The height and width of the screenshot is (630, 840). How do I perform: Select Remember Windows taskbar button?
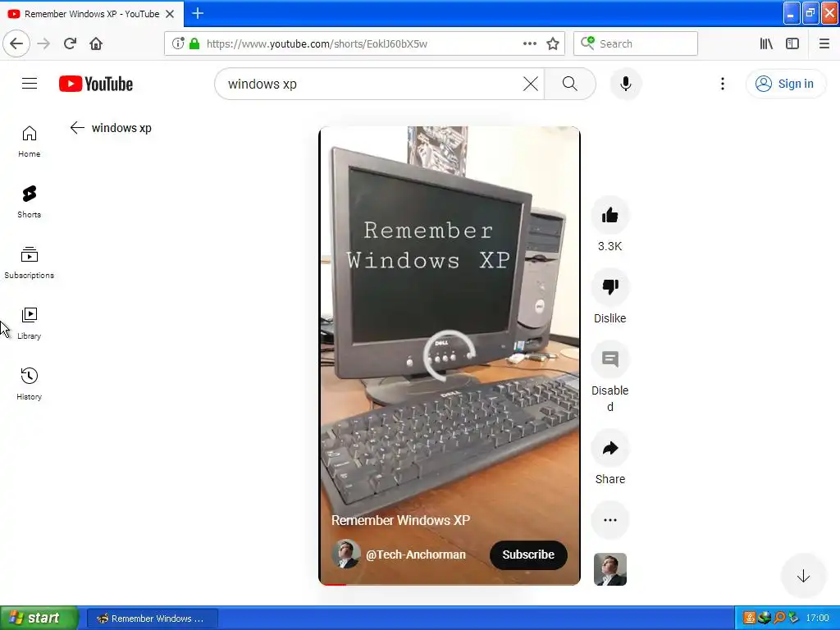[152, 619]
